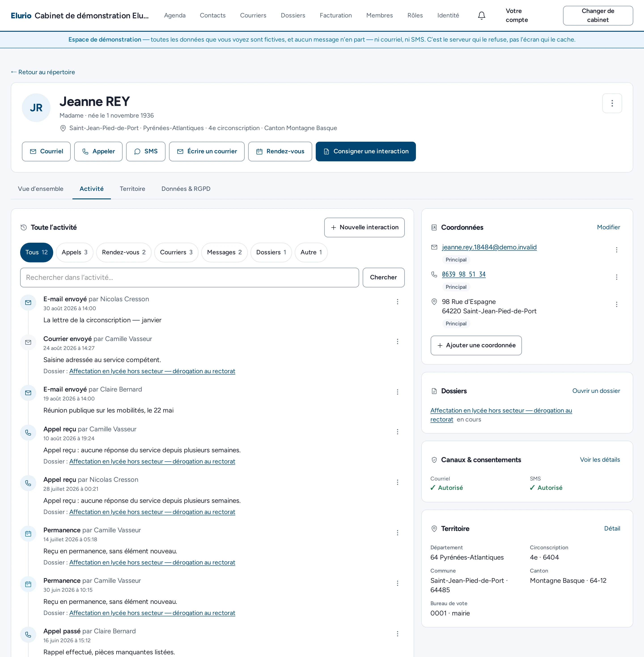
Task: Click the Elurio logo
Action: click(21, 16)
